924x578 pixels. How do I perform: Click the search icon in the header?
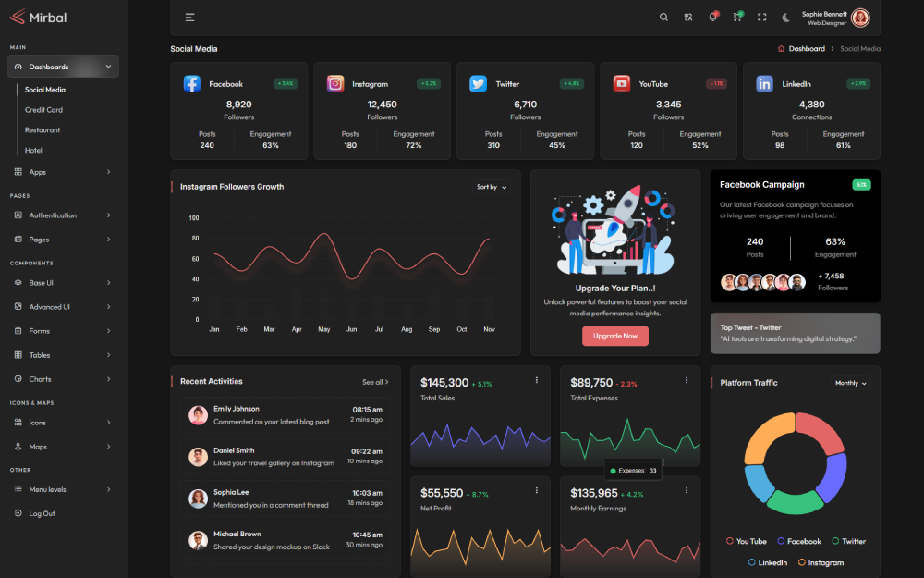pos(663,17)
